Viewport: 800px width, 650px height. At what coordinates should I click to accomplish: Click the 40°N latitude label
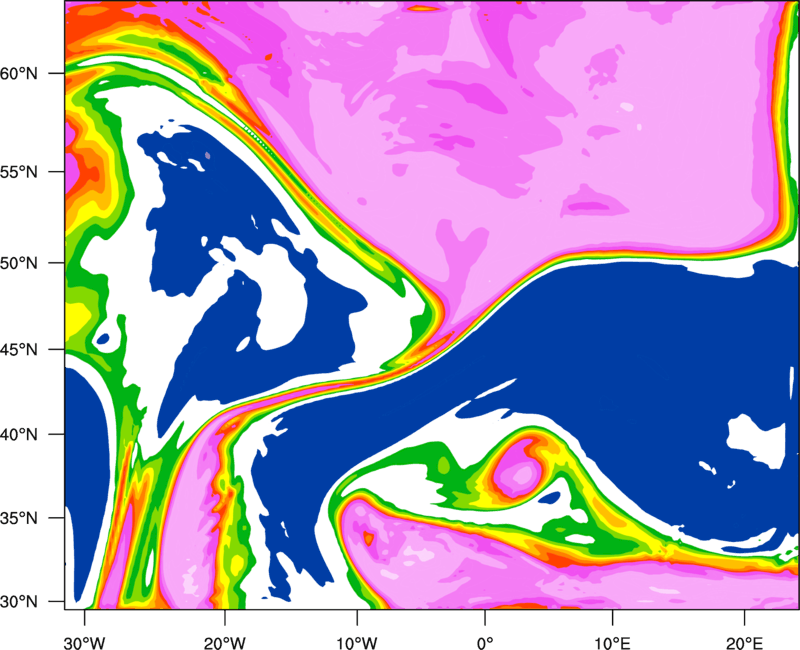point(19,435)
